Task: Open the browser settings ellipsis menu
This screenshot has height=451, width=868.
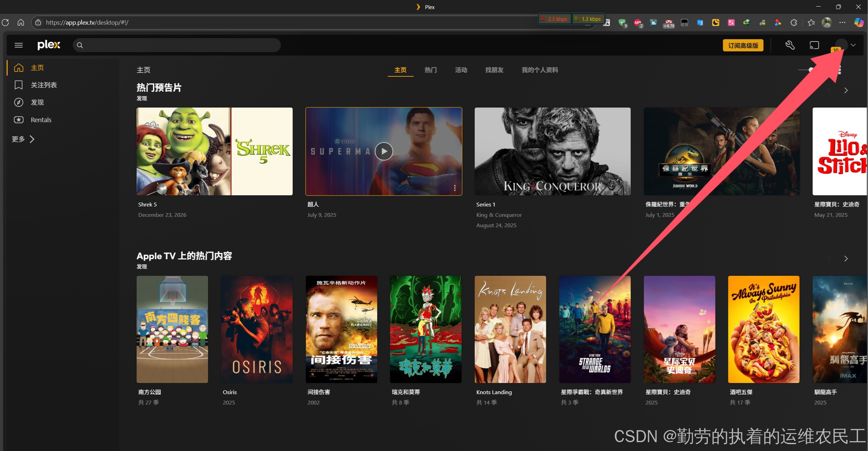Action: click(842, 23)
